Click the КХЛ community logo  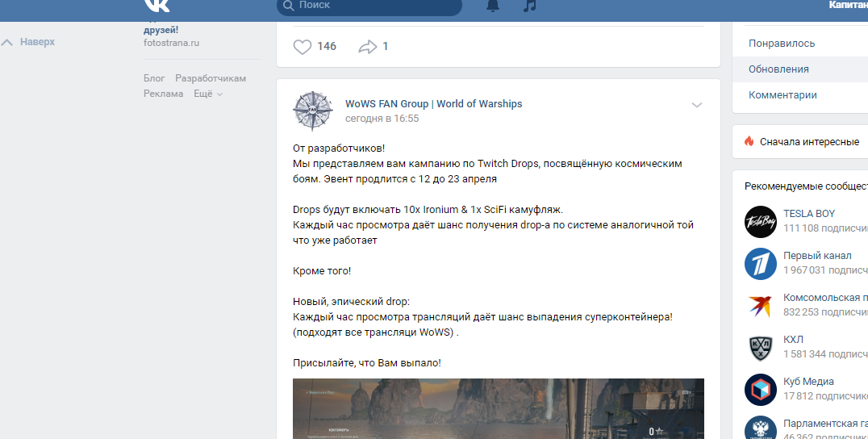(x=761, y=348)
